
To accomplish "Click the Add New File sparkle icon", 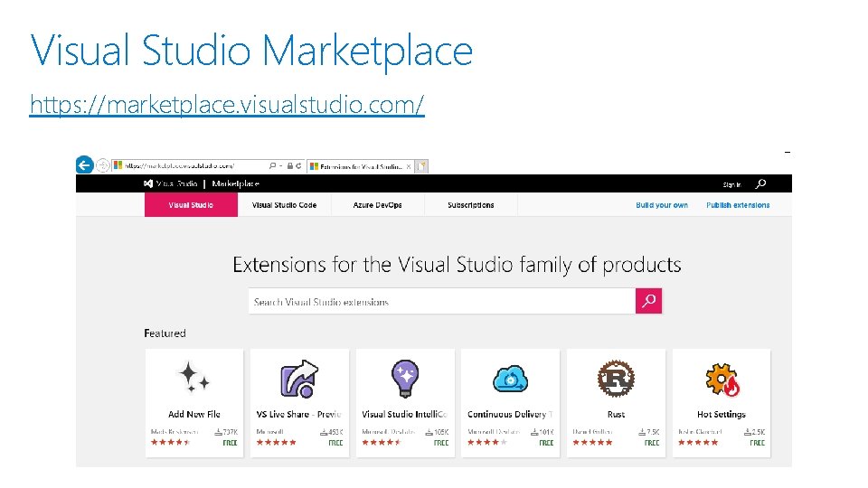I will coord(193,377).
